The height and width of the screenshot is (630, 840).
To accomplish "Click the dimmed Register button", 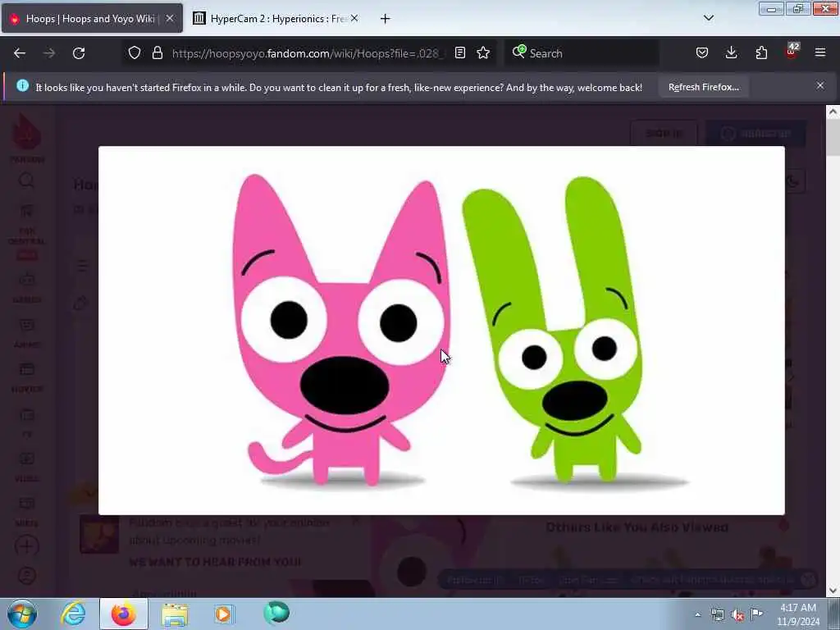I will click(756, 134).
